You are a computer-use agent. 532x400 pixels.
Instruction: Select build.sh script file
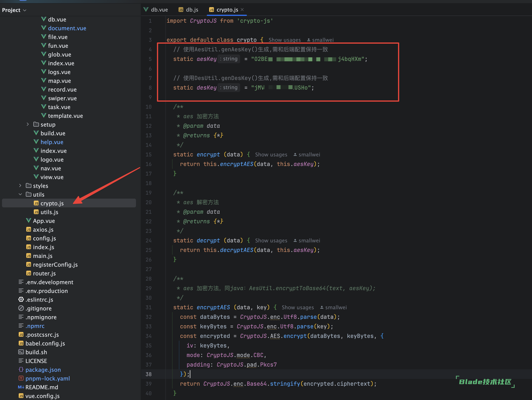tap(36, 352)
